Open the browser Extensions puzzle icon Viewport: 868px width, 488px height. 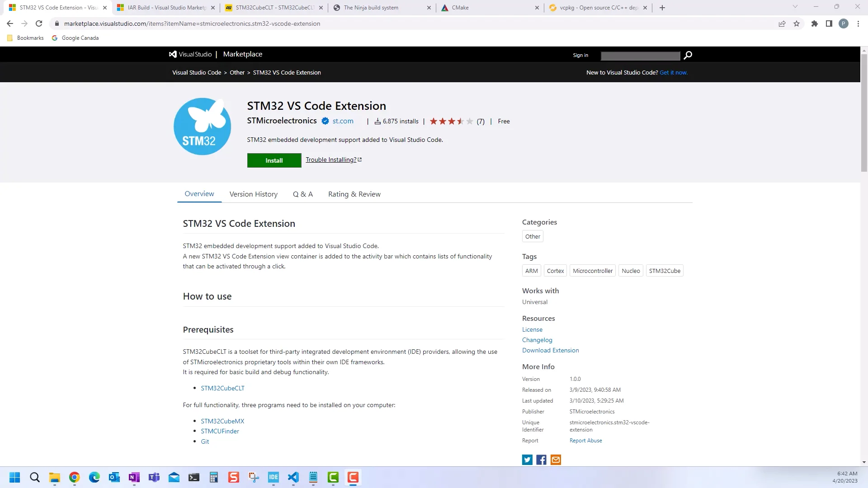click(x=815, y=23)
